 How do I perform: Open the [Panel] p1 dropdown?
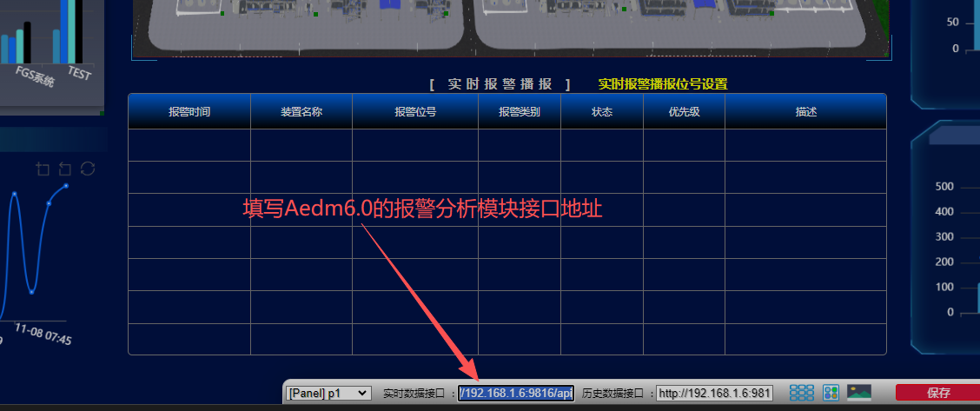(x=329, y=394)
